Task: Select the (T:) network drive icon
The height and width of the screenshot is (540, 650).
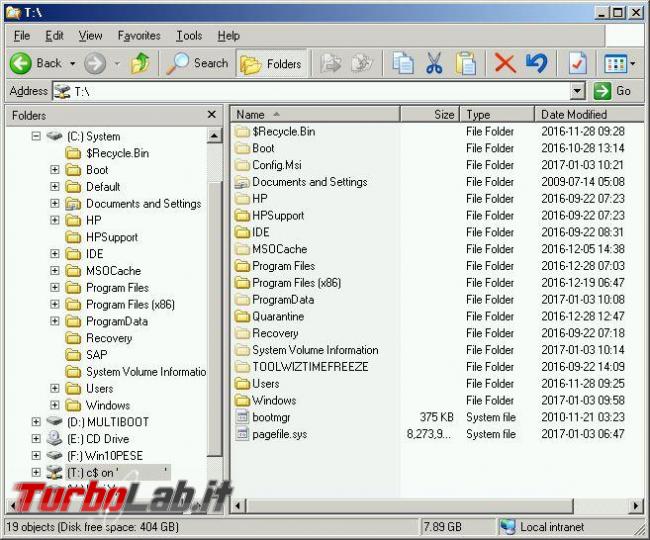Action: [54, 472]
